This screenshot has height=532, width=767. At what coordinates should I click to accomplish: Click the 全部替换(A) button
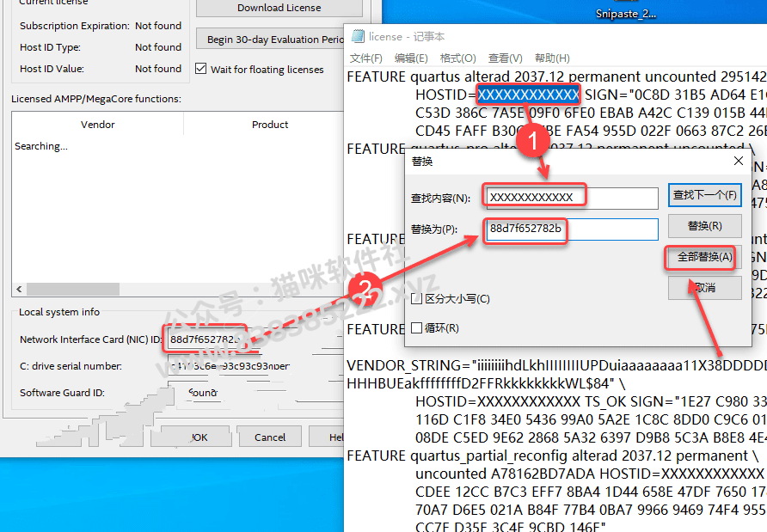704,257
